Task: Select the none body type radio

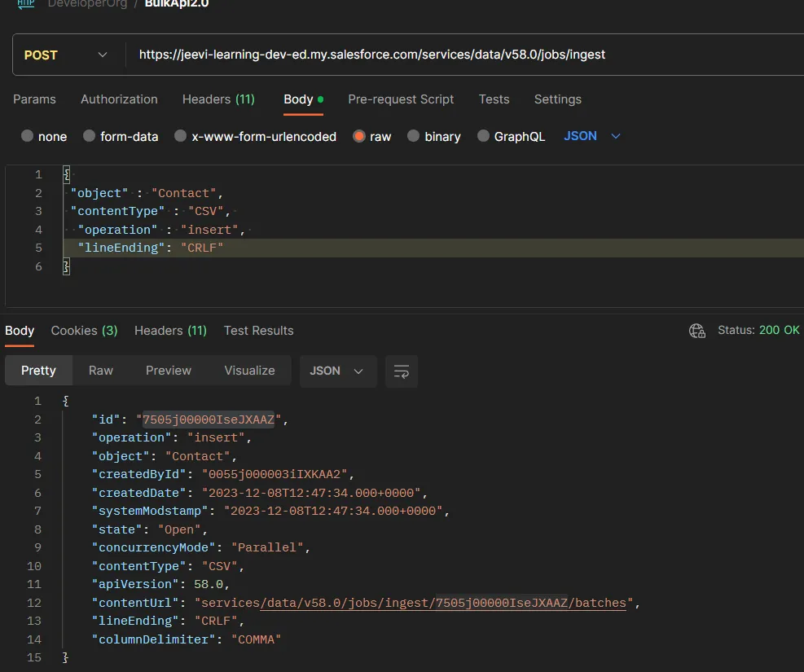Action: click(27, 136)
